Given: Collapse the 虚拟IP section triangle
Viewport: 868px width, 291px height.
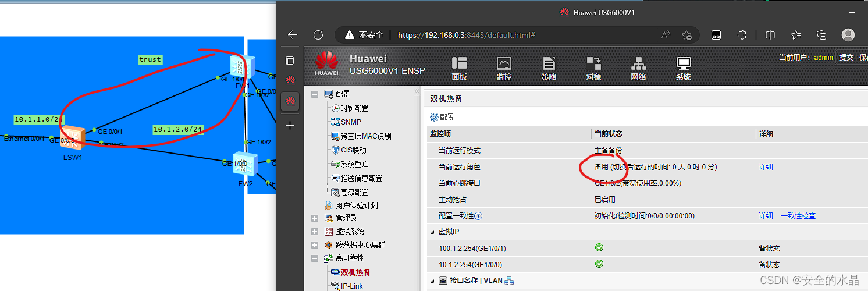Looking at the screenshot, I should (432, 232).
